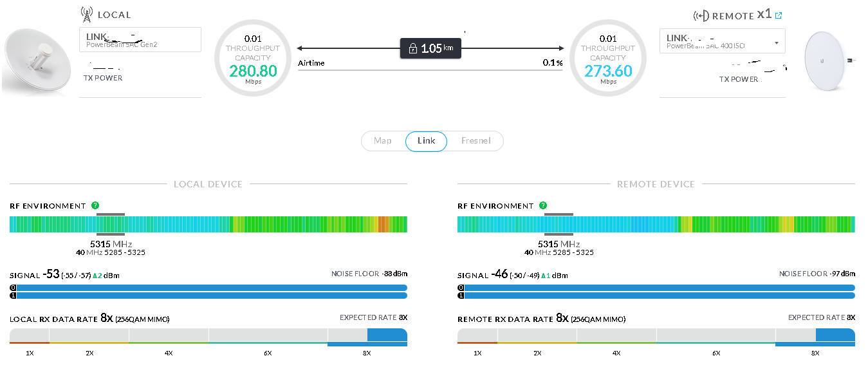Click the local RX data rate bar
Viewport: 868px width, 376px height.
point(208,335)
